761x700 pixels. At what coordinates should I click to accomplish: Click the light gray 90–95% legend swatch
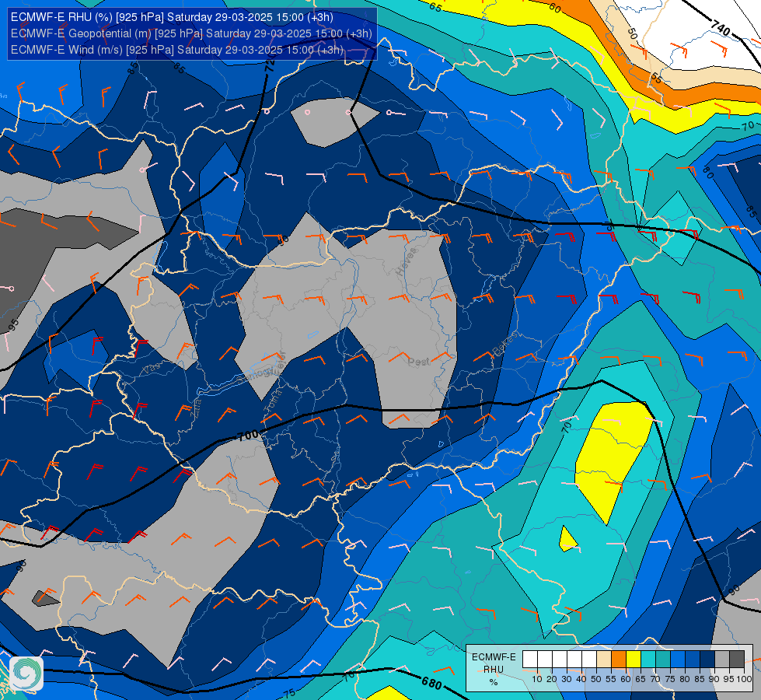click(722, 660)
